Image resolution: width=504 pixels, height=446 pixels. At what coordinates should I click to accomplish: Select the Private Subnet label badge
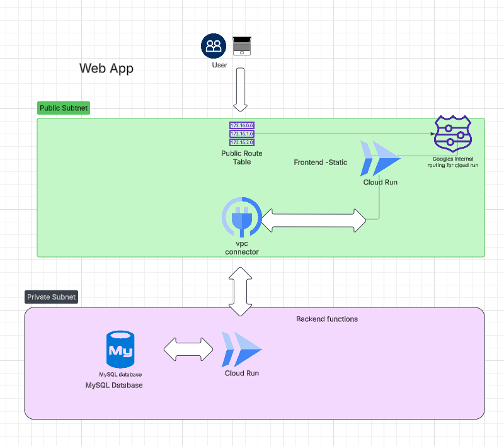tap(51, 297)
